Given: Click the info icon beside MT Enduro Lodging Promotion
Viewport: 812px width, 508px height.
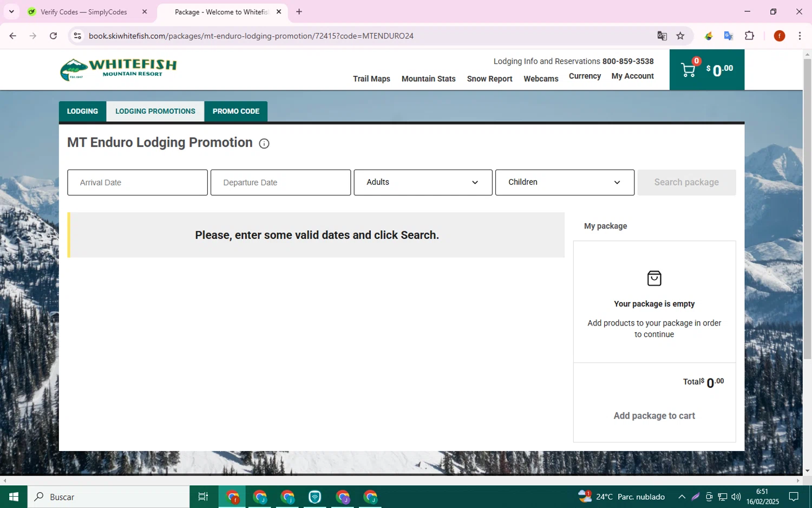Looking at the screenshot, I should 264,144.
